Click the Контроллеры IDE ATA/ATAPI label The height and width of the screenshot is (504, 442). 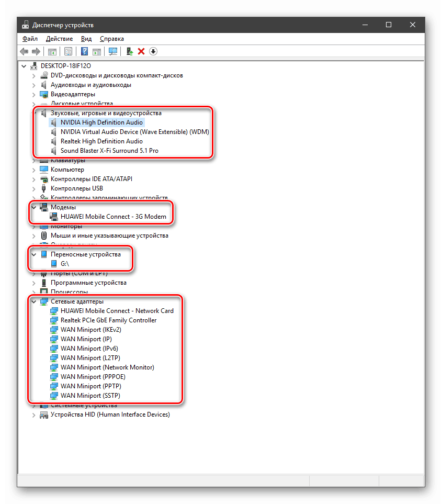coord(92,179)
